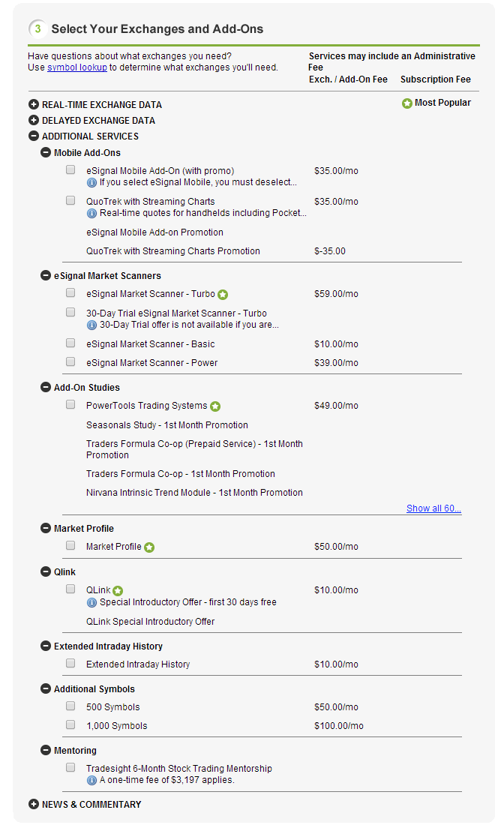Click green star beside PowerTools Trading Systems
This screenshot has height=837, width=504.
coord(215,406)
